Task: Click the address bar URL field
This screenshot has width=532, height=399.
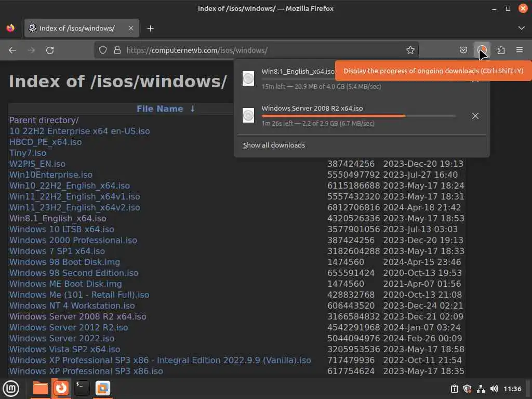Action: click(258, 50)
